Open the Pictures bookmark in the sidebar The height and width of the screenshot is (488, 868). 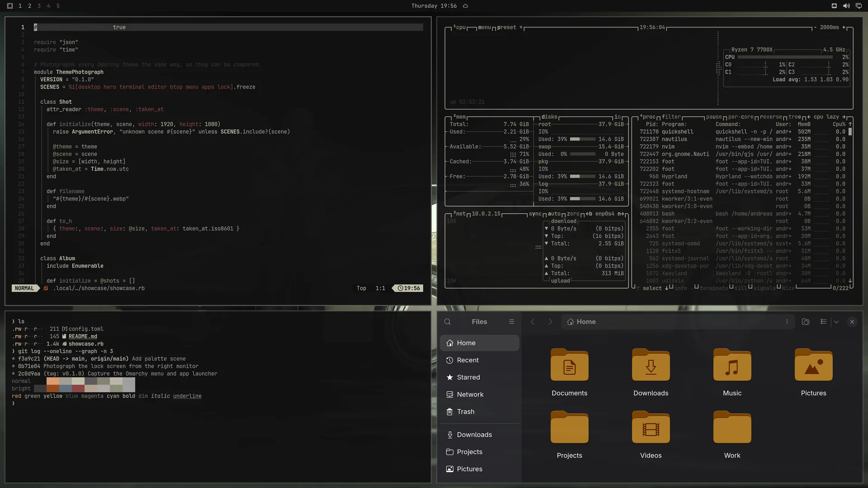coord(480,469)
